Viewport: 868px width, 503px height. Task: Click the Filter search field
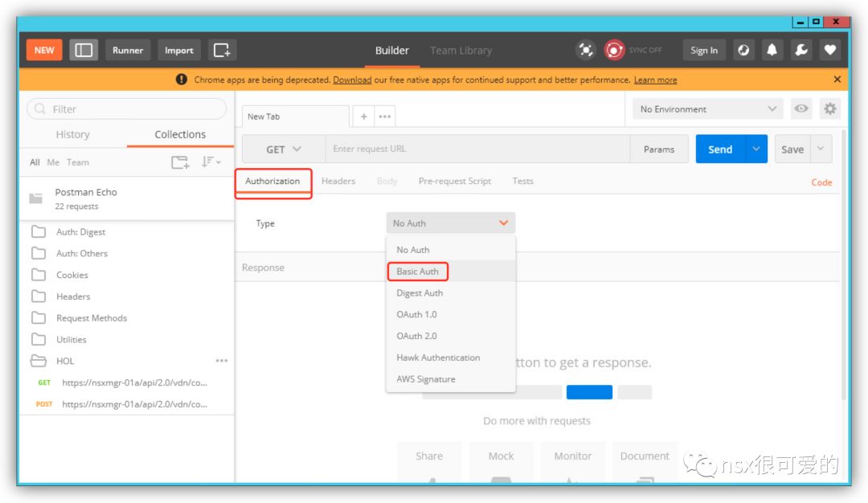(x=127, y=109)
